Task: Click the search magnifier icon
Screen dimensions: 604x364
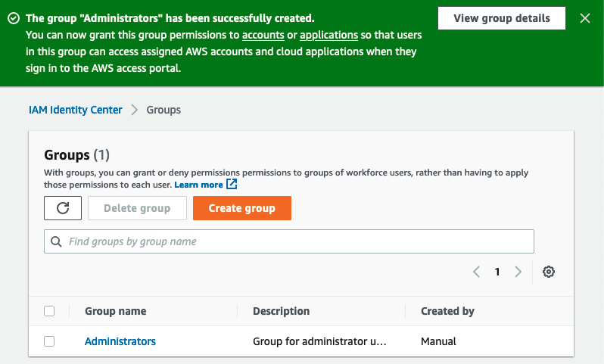Action: (56, 241)
